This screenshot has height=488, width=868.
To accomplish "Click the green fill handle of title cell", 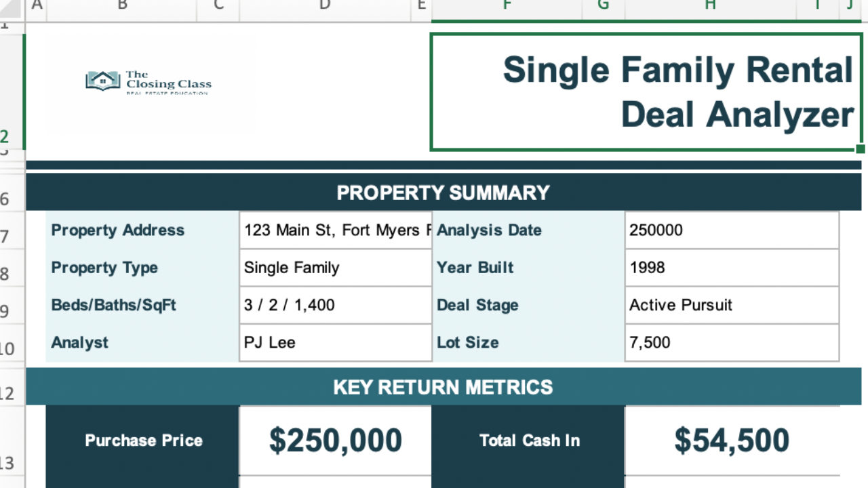I will tap(860, 149).
